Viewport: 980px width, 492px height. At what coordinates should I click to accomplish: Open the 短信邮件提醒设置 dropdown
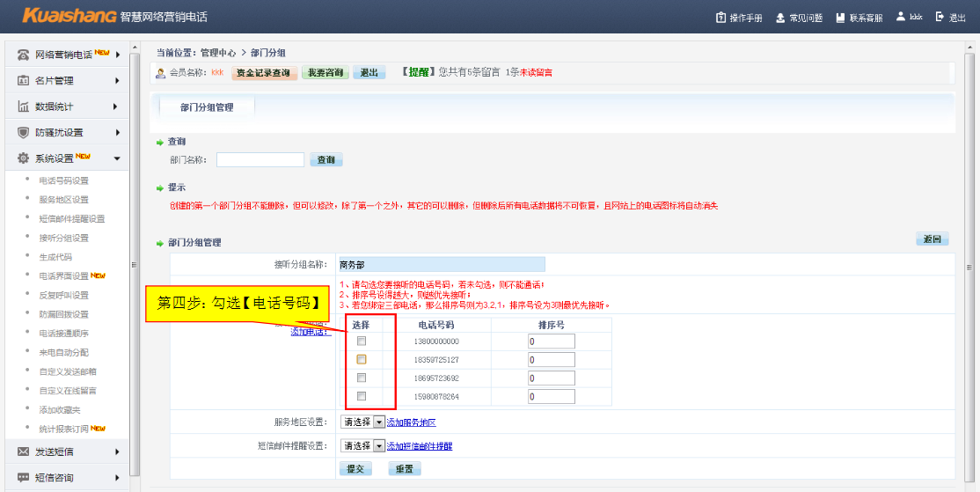379,446
